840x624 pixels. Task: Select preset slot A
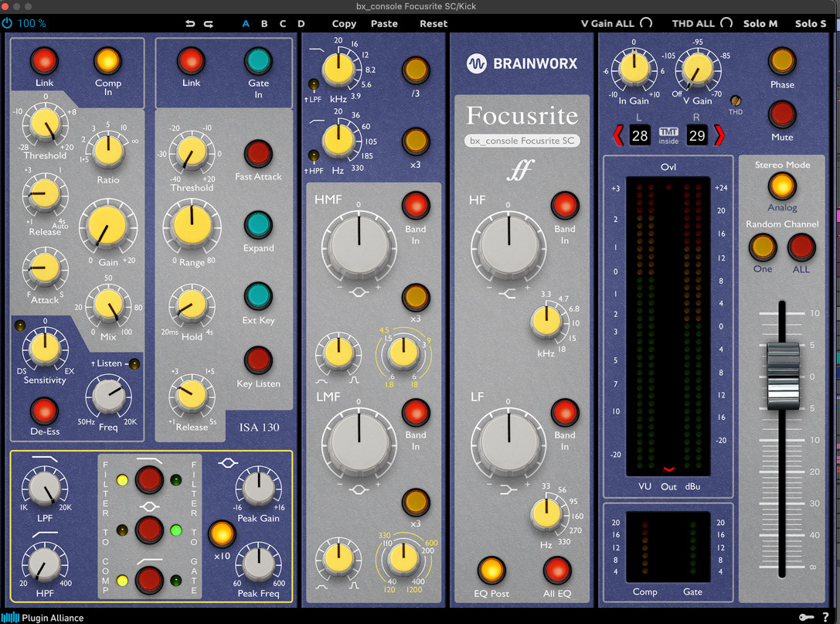[246, 24]
